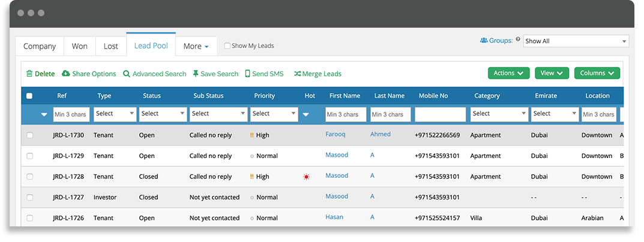The width and height of the screenshot is (644, 242).
Task: Switch to the Won tab
Action: tap(80, 46)
